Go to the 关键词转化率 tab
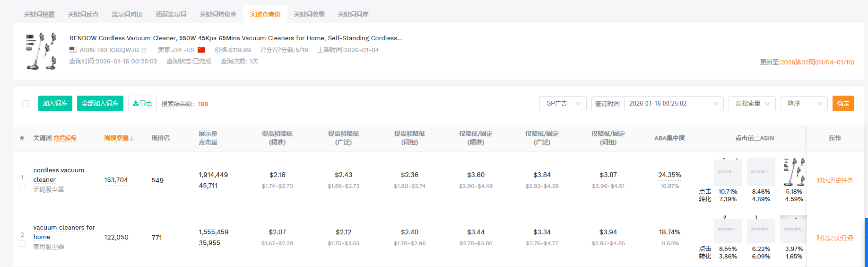This screenshot has height=267, width=868. tap(218, 14)
